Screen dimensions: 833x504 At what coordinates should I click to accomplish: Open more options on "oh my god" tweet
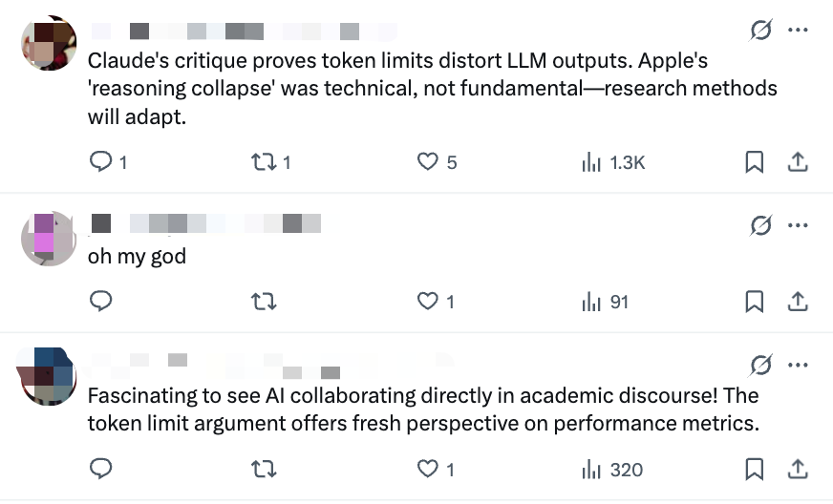point(798,225)
